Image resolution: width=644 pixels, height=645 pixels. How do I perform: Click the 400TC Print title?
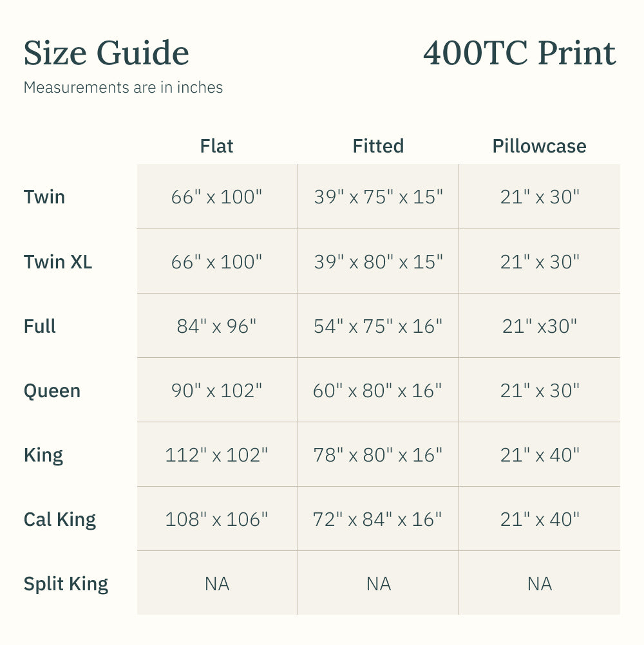(x=519, y=53)
